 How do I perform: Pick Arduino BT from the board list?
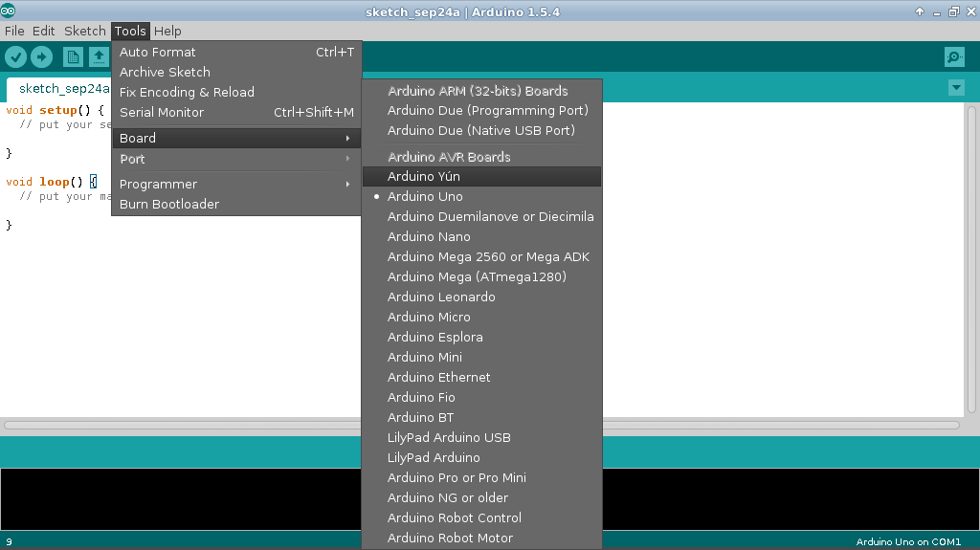482,417
